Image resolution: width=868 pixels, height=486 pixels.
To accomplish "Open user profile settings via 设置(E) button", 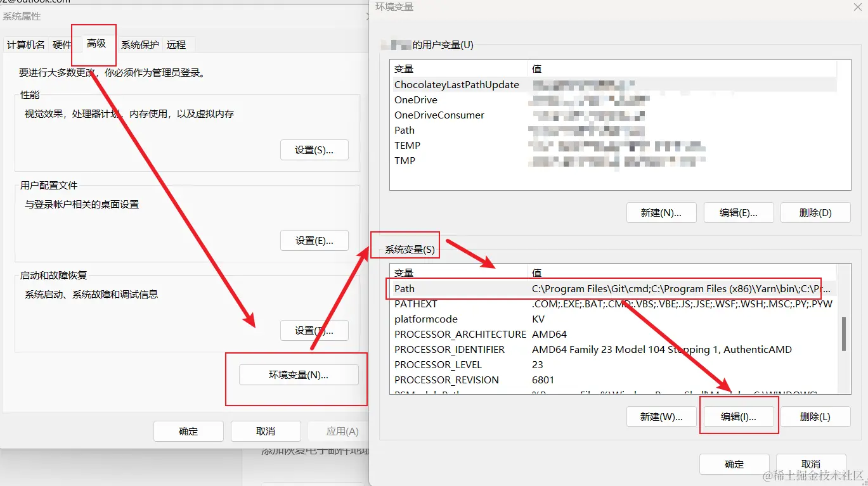I will coord(314,240).
